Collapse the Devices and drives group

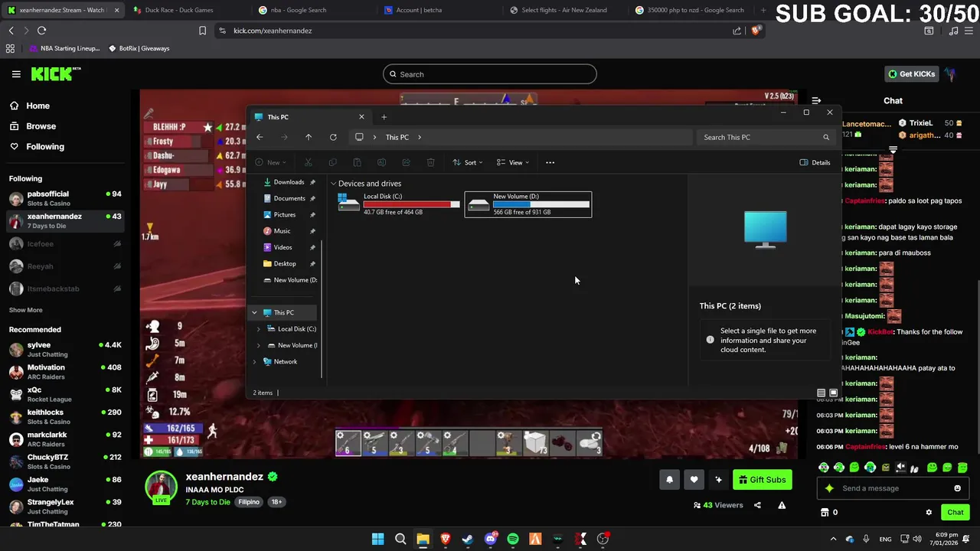coord(334,184)
